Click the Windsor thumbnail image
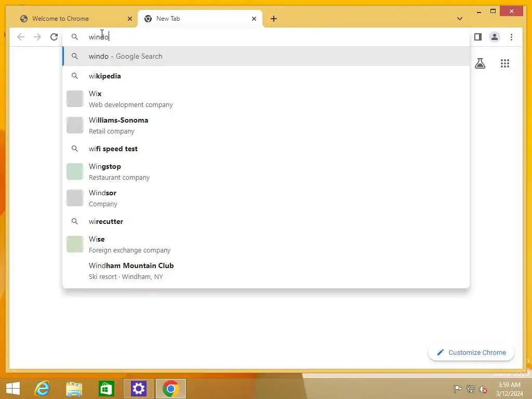Viewport: 532px width, 399px height. (75, 198)
